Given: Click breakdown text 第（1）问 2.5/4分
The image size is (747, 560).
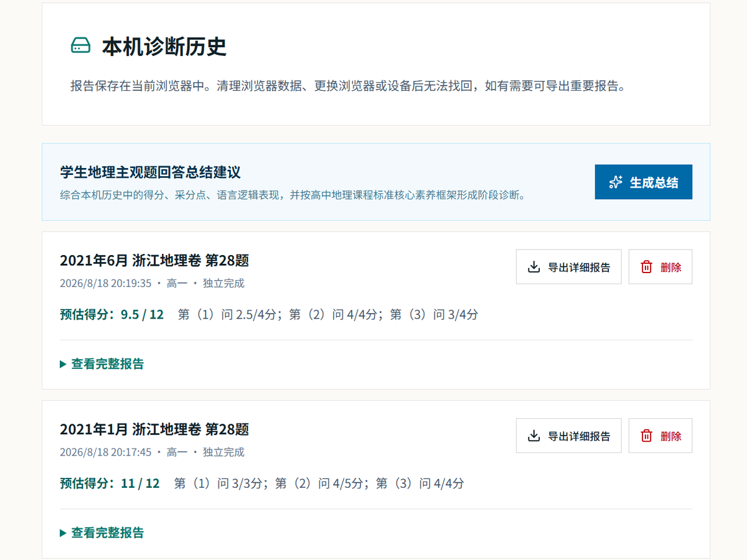Looking at the screenshot, I should coord(227,314).
